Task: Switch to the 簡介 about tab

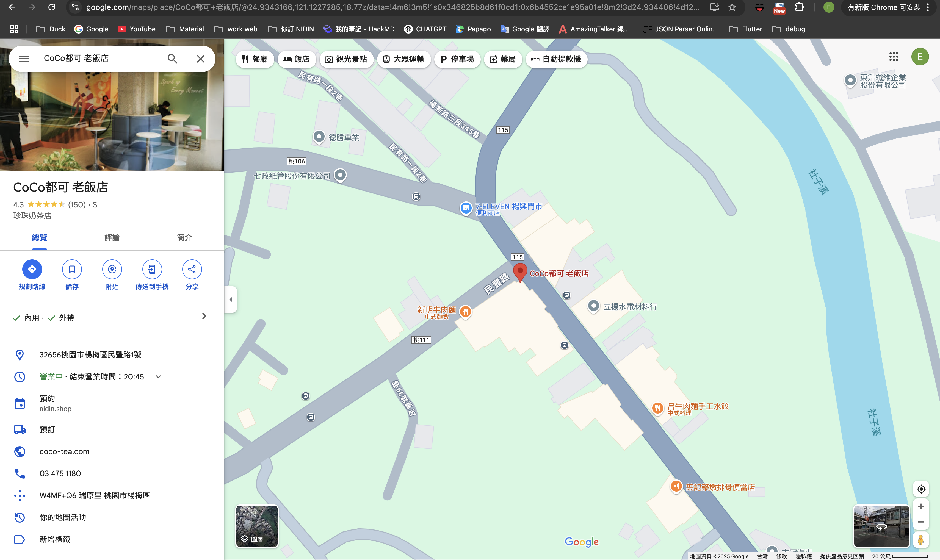Action: pyautogui.click(x=184, y=237)
